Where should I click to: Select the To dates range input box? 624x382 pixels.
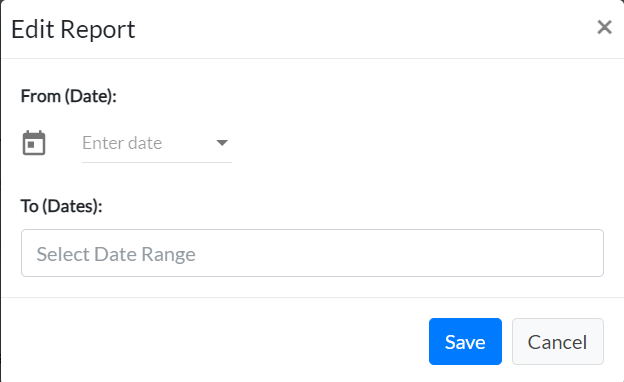click(312, 253)
